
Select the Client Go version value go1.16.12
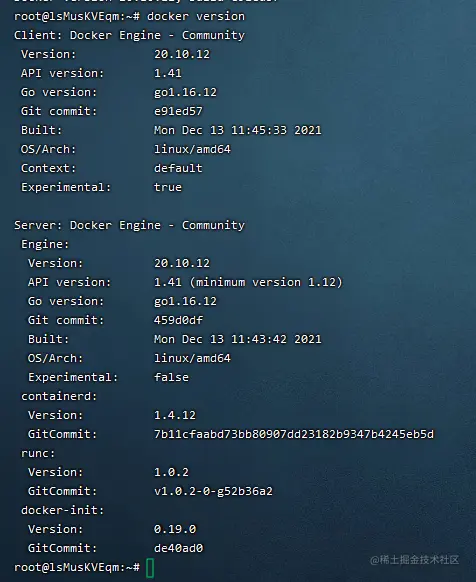click(x=185, y=92)
